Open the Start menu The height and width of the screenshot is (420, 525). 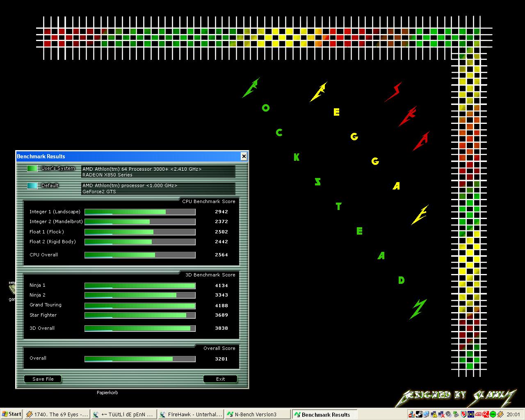tap(11, 414)
